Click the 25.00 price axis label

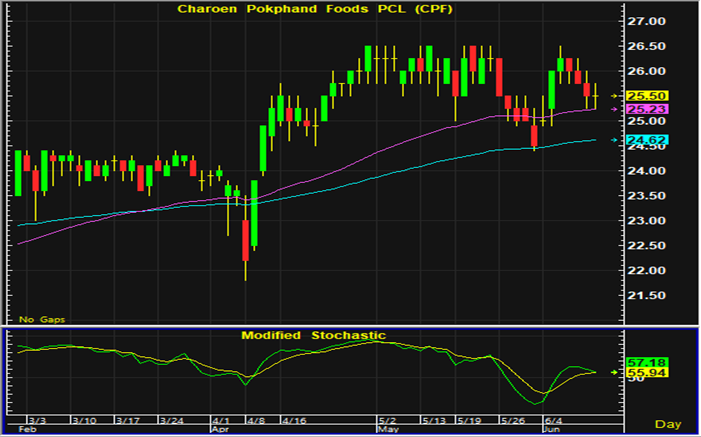tap(646, 121)
